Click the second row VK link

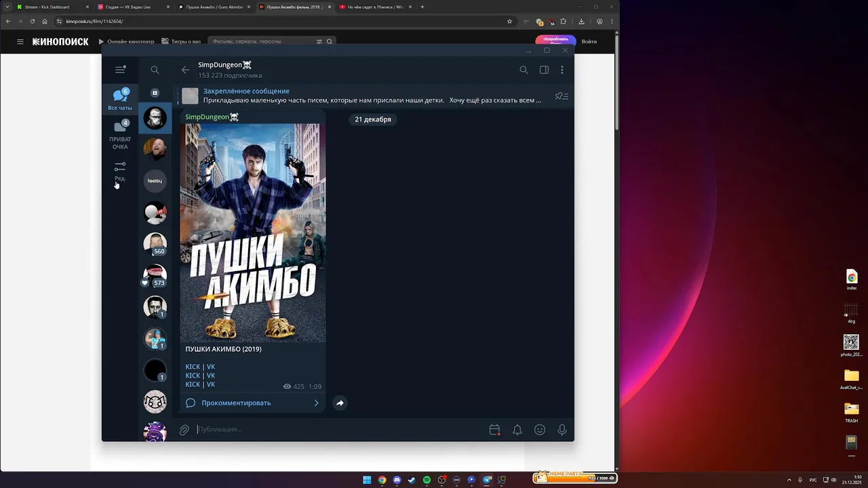point(211,375)
